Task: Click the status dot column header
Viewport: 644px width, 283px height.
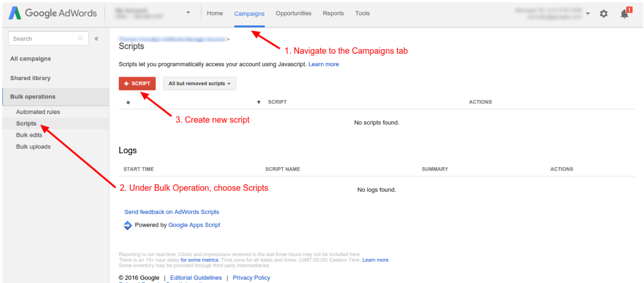Action: (x=128, y=102)
